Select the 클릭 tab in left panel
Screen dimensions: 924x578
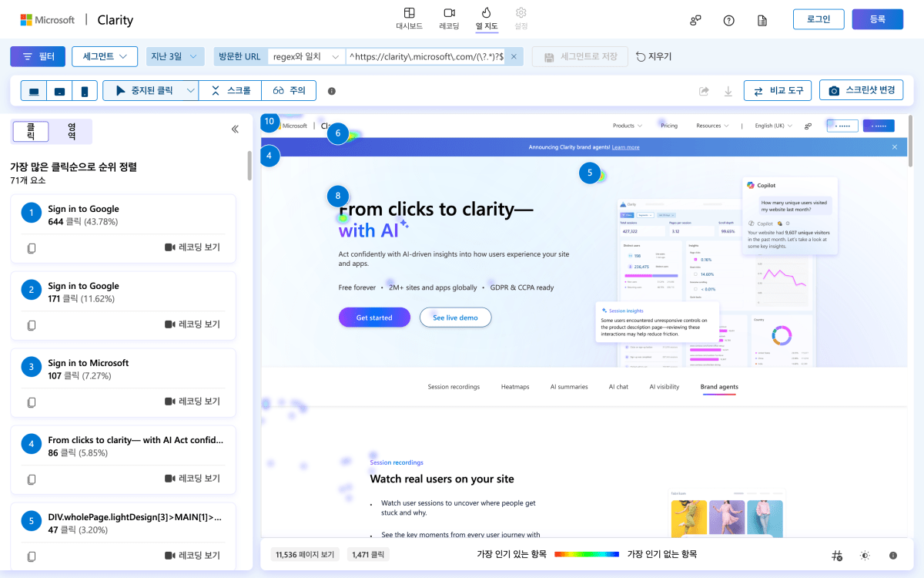[x=31, y=132]
